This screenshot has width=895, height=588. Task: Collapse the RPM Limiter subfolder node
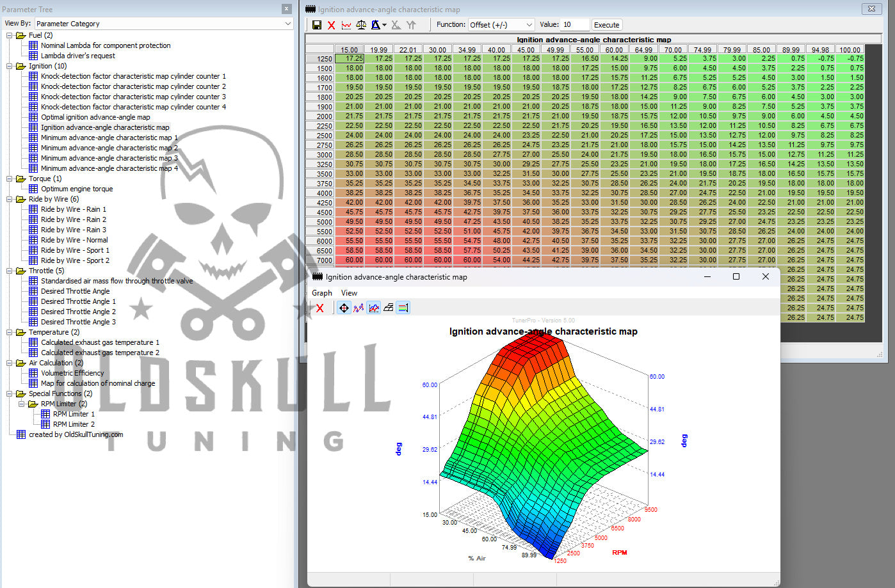[x=22, y=404]
